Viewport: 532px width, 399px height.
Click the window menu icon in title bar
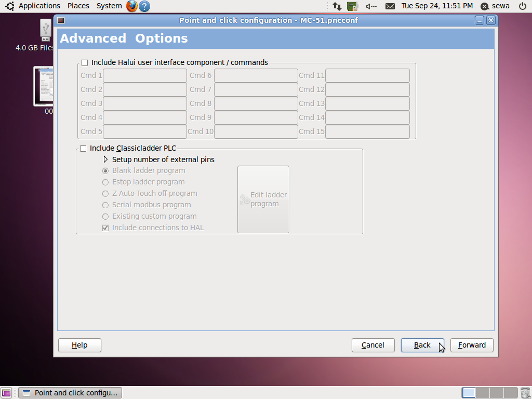click(61, 20)
